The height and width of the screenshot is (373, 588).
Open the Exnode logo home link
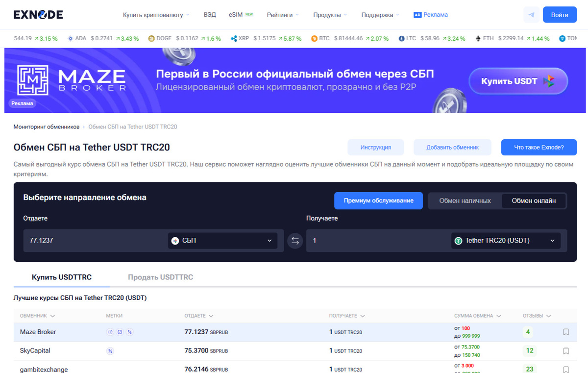pos(38,15)
